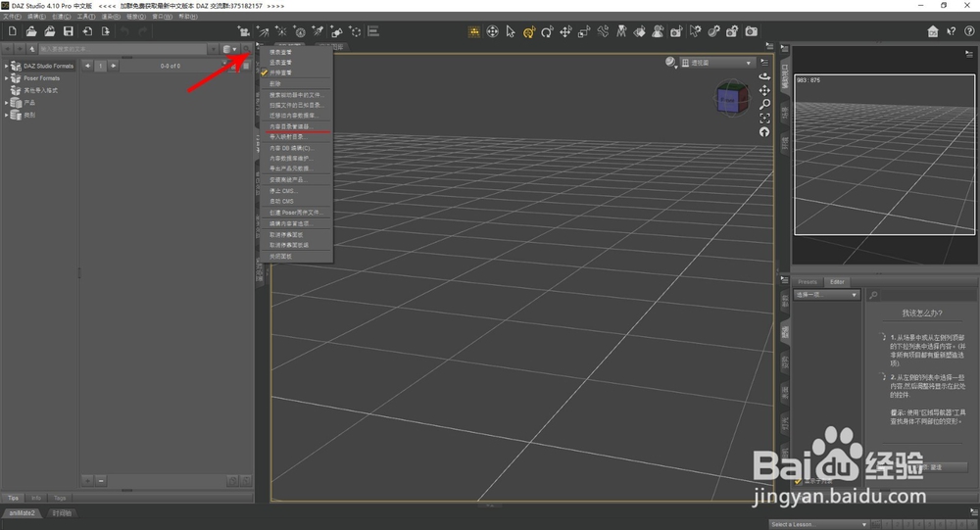Choose the Close Pane entry at menu bottom
The height and width of the screenshot is (530, 980).
[295, 257]
